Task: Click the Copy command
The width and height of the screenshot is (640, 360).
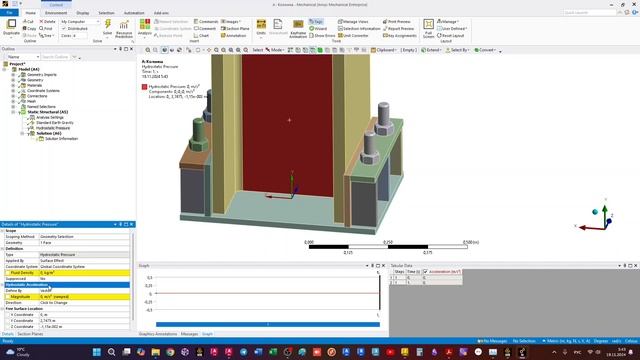Action: (x=29, y=29)
